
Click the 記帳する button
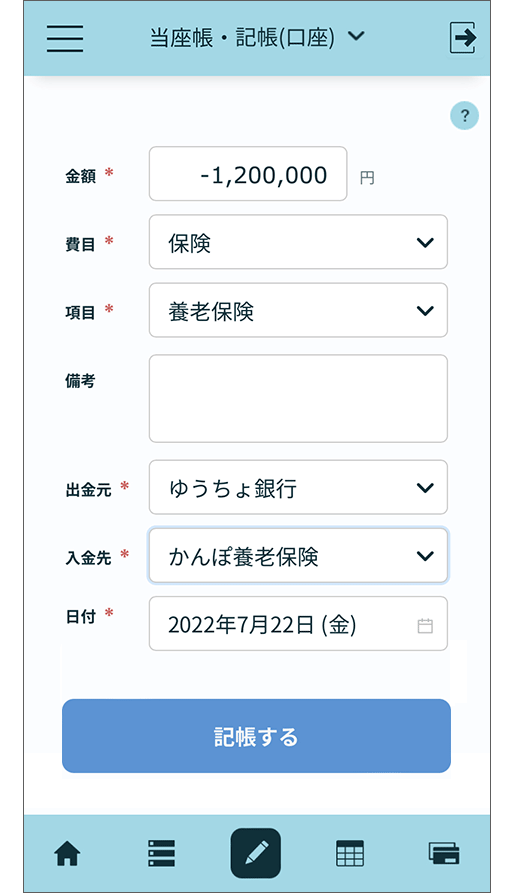click(x=256, y=736)
